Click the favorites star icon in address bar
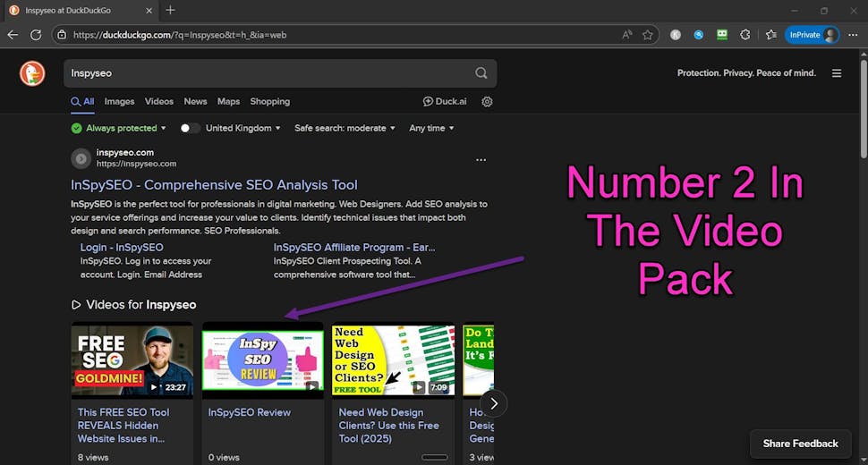The image size is (868, 465). click(x=648, y=35)
